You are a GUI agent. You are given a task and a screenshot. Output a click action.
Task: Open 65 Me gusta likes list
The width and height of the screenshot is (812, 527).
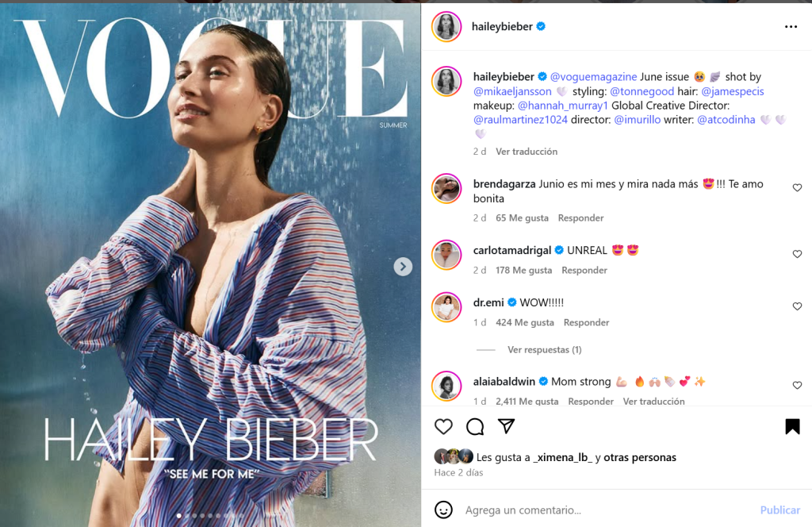pyautogui.click(x=522, y=217)
